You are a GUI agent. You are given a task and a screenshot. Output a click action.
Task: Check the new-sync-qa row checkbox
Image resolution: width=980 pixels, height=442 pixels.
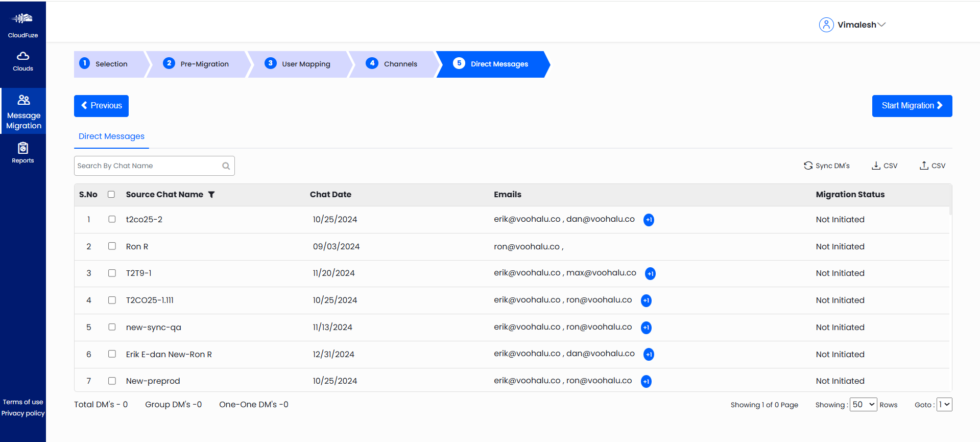pyautogui.click(x=112, y=327)
